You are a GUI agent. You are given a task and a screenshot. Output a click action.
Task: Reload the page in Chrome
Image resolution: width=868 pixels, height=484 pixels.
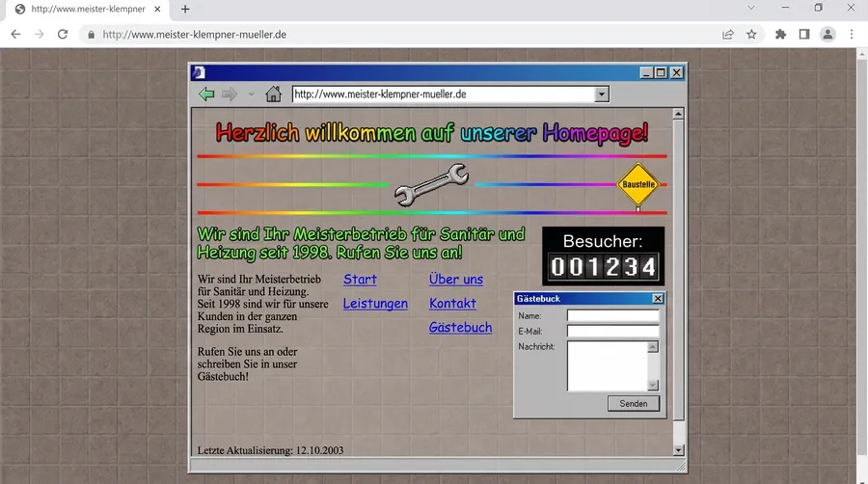(63, 35)
